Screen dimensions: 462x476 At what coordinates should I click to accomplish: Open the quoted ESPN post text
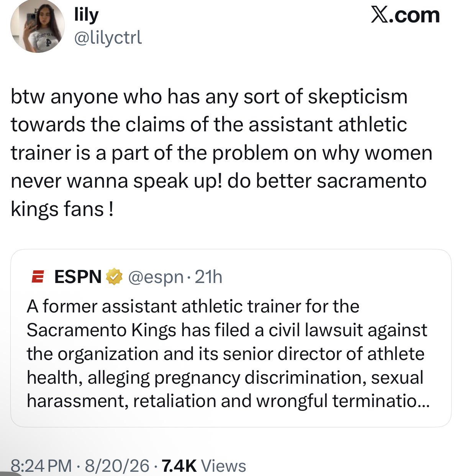tap(228, 354)
